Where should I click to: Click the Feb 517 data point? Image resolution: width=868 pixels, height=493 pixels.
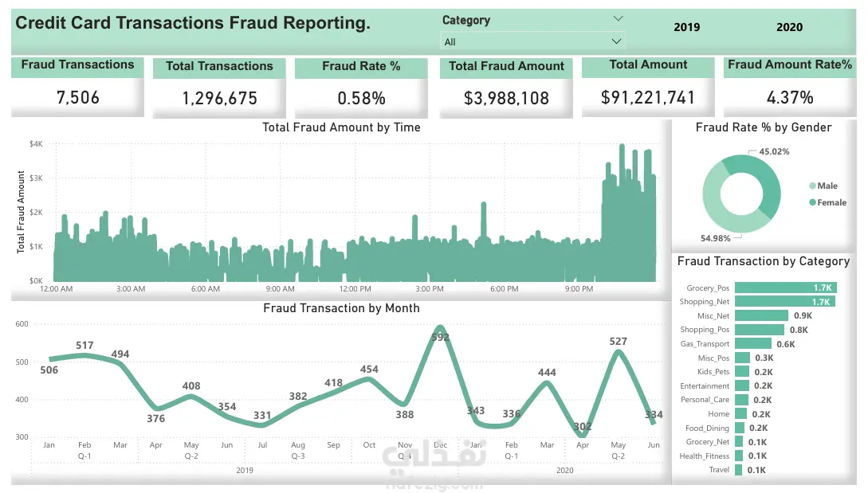(x=84, y=355)
